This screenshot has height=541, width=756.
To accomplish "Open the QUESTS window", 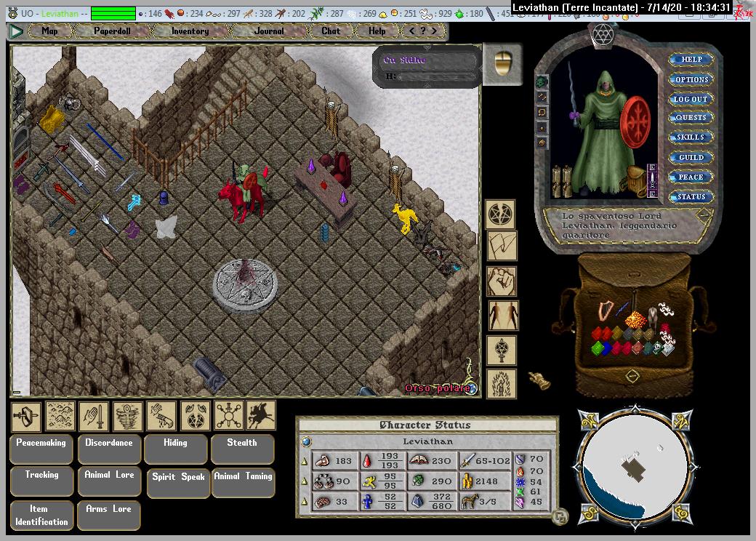I will click(691, 117).
